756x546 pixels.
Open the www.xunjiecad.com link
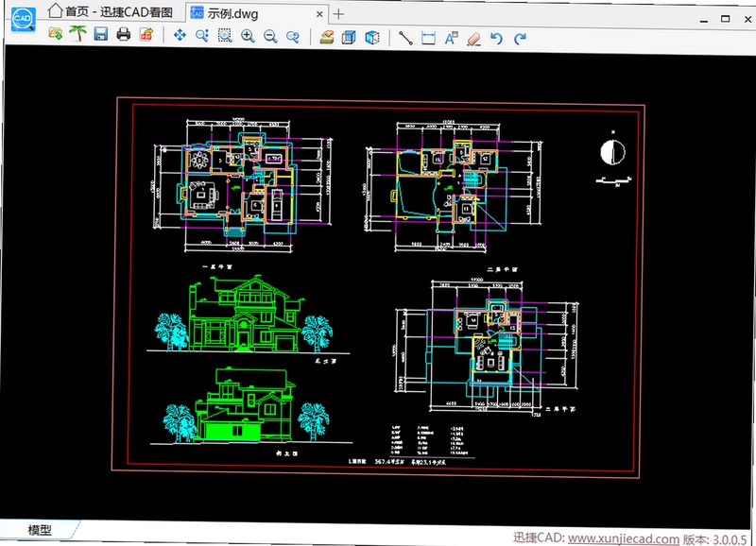click(624, 538)
